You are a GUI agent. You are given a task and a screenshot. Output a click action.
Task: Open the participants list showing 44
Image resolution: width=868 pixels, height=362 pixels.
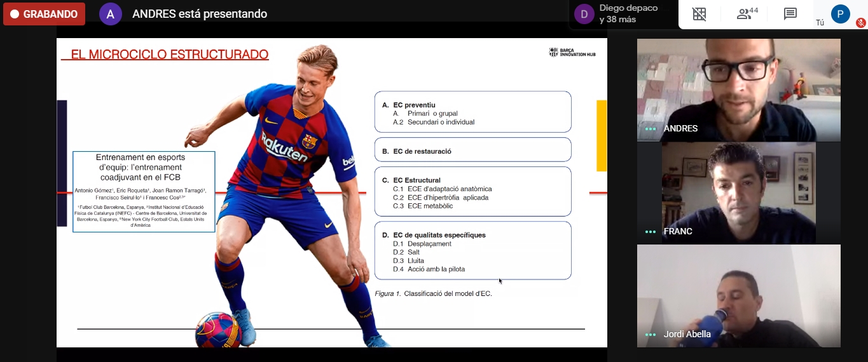click(747, 14)
